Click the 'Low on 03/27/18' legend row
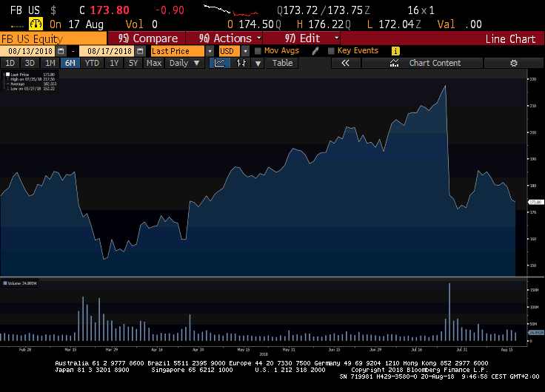This screenshot has width=545, height=392. coord(33,89)
